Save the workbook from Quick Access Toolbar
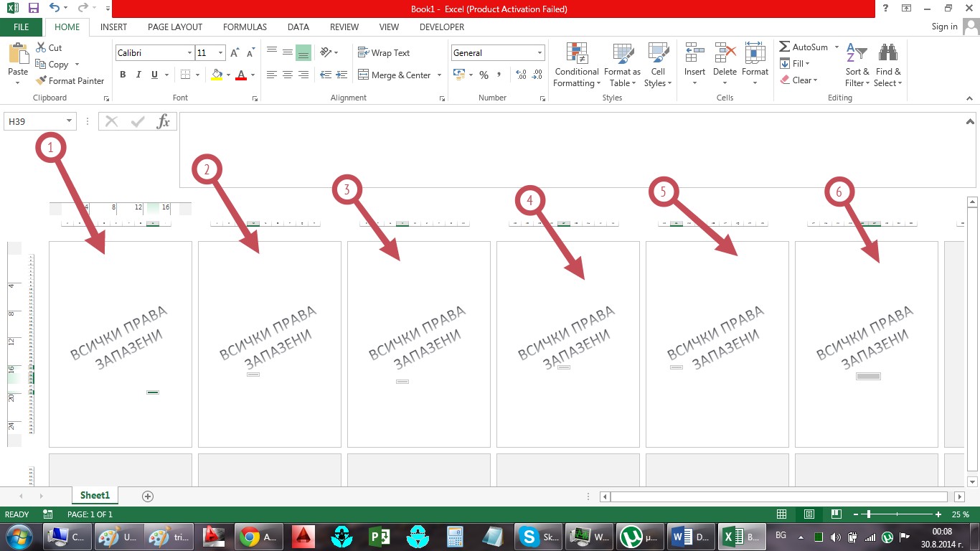This screenshot has height=551, width=980. pyautogui.click(x=34, y=9)
